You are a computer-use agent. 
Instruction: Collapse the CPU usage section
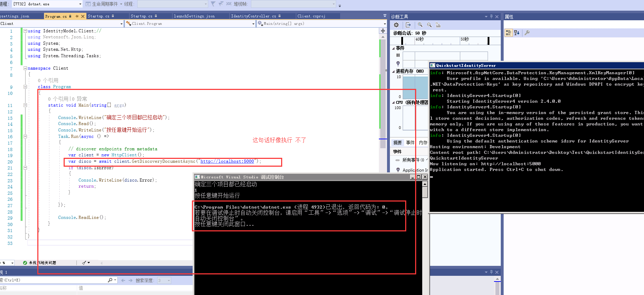(393, 103)
